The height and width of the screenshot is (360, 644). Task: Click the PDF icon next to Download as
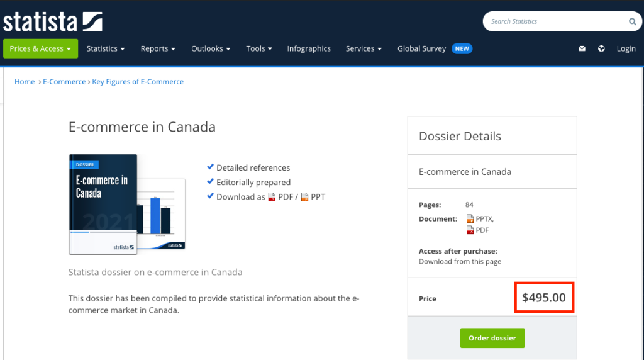click(272, 197)
